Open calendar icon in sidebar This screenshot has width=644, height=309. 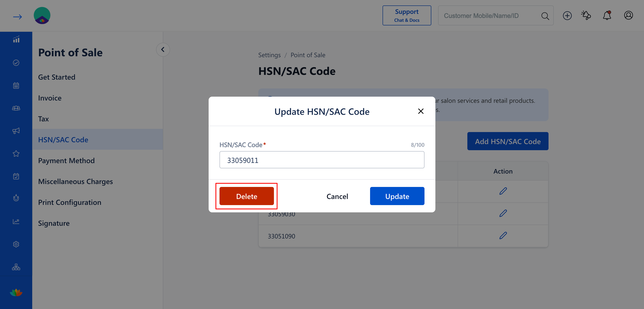[x=16, y=86]
